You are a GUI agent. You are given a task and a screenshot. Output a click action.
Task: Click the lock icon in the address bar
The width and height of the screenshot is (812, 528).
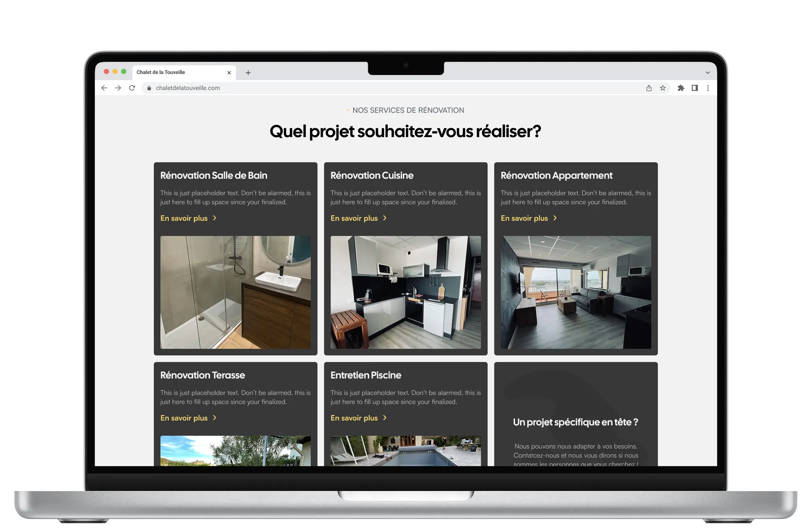(149, 88)
